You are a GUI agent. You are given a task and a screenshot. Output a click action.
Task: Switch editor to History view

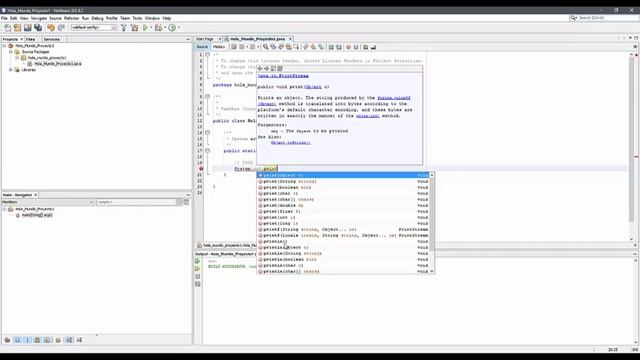point(219,47)
